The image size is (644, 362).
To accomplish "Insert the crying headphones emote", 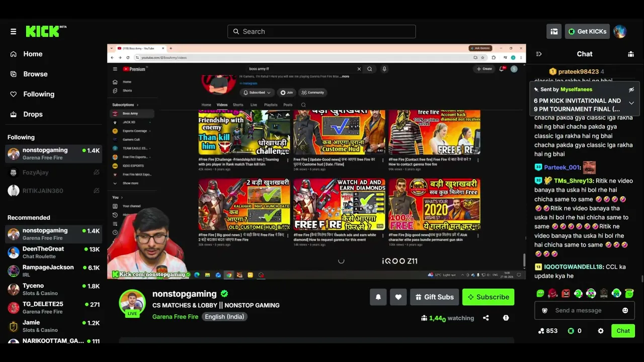I will [616, 294].
